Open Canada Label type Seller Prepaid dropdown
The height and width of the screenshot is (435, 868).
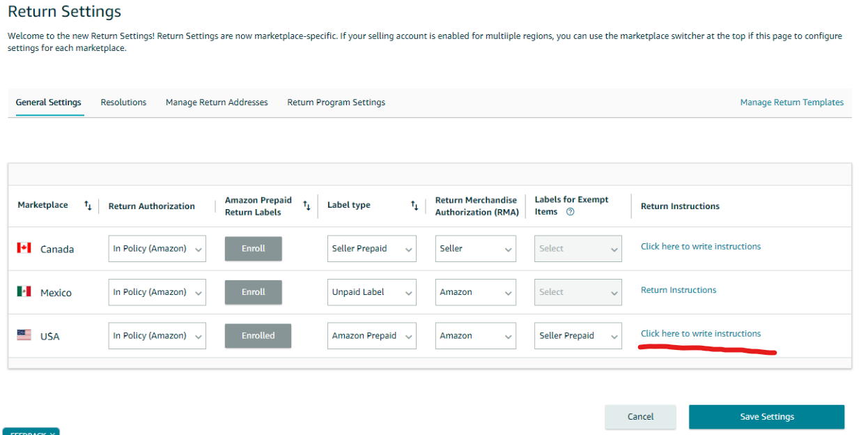(x=372, y=249)
